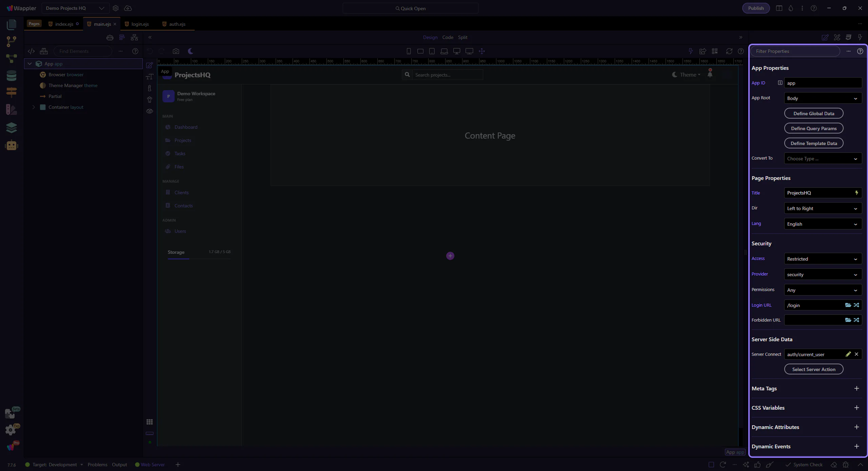868x471 pixels.
Task: Open the project settings gear icon
Action: point(116,8)
